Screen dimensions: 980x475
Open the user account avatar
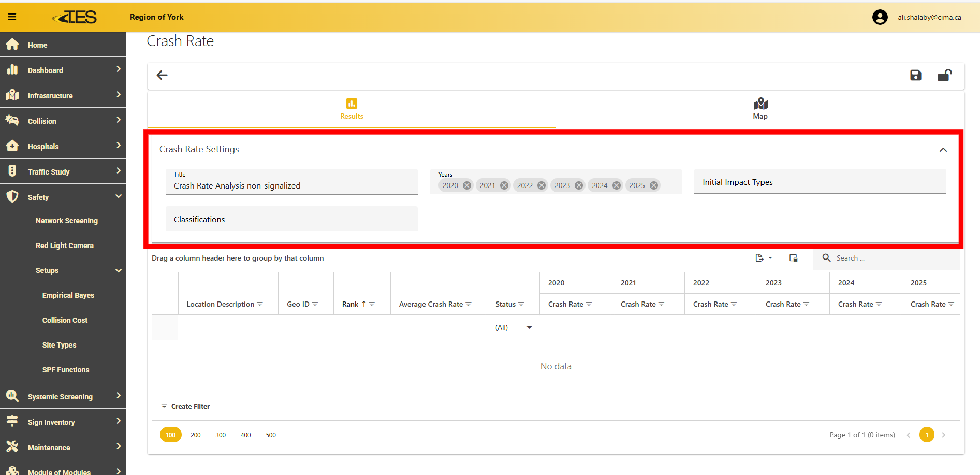[880, 17]
